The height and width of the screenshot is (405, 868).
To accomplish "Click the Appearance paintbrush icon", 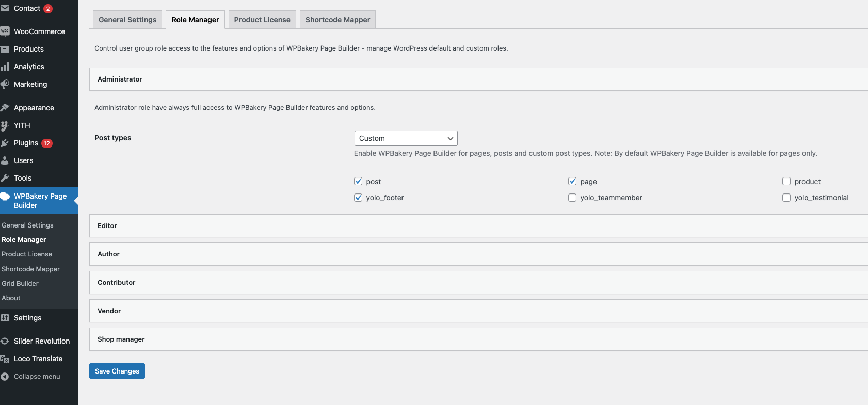I will [x=5, y=108].
